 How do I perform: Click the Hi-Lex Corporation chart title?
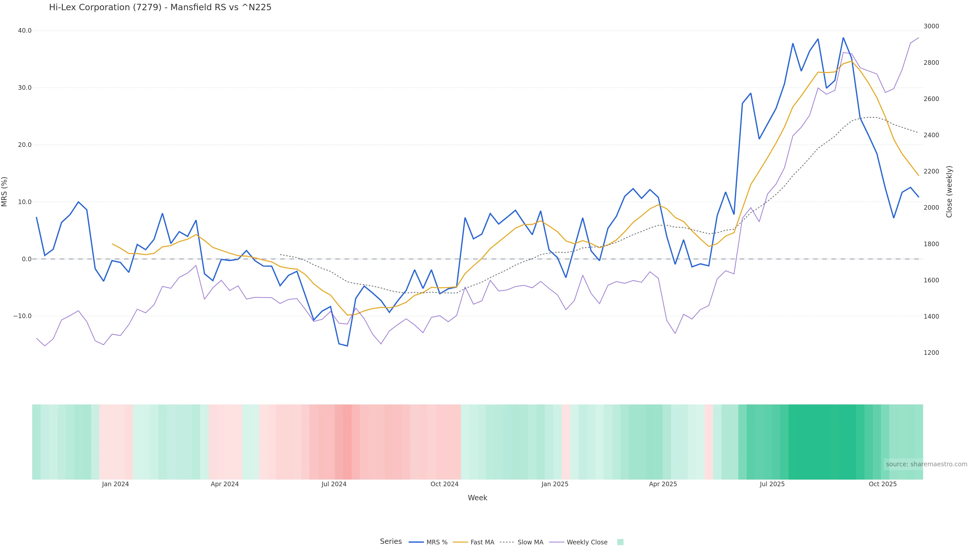coord(160,7)
